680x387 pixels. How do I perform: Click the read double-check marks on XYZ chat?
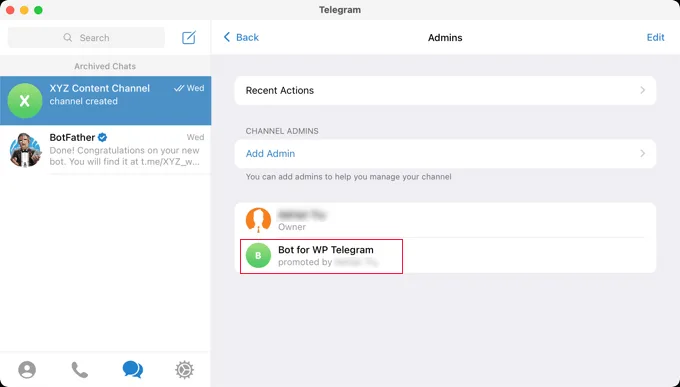[x=179, y=89]
